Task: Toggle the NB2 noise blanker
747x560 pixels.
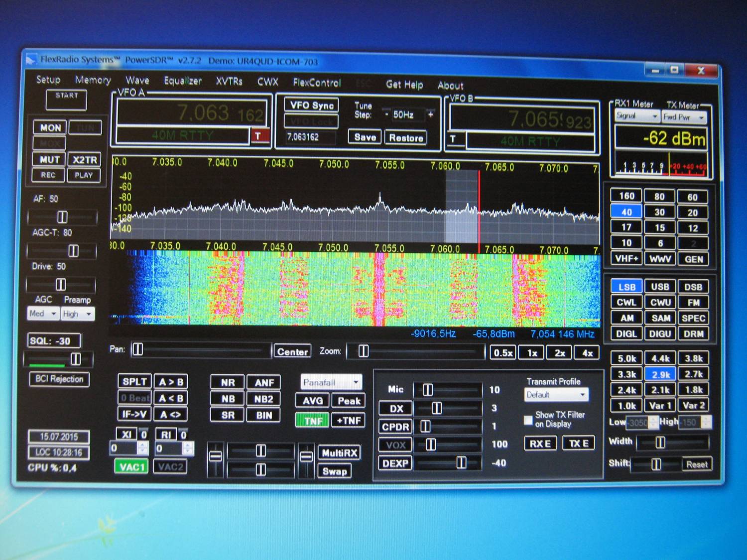Action: (264, 399)
